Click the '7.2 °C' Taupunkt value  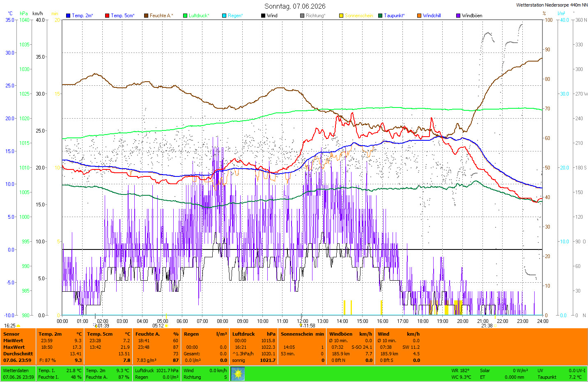pos(575,377)
